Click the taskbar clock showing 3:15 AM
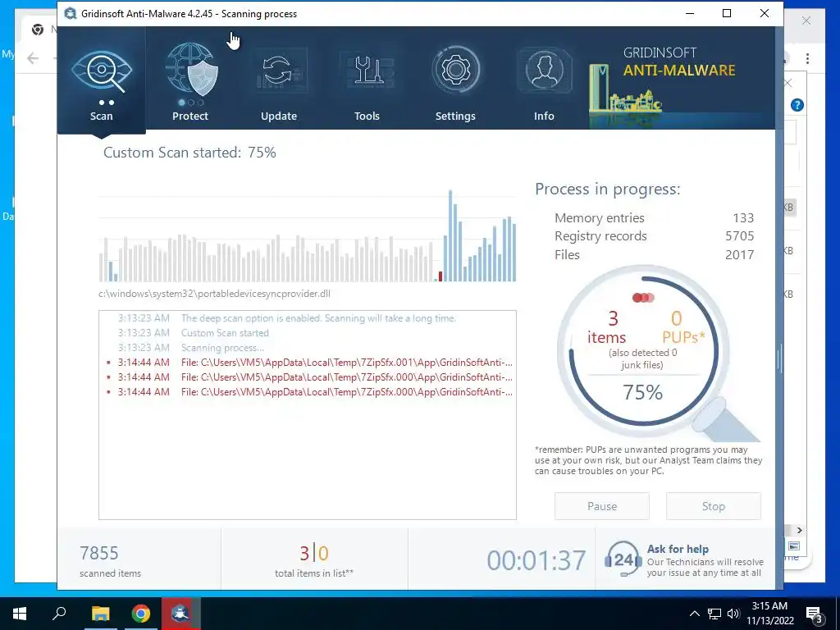 click(769, 614)
